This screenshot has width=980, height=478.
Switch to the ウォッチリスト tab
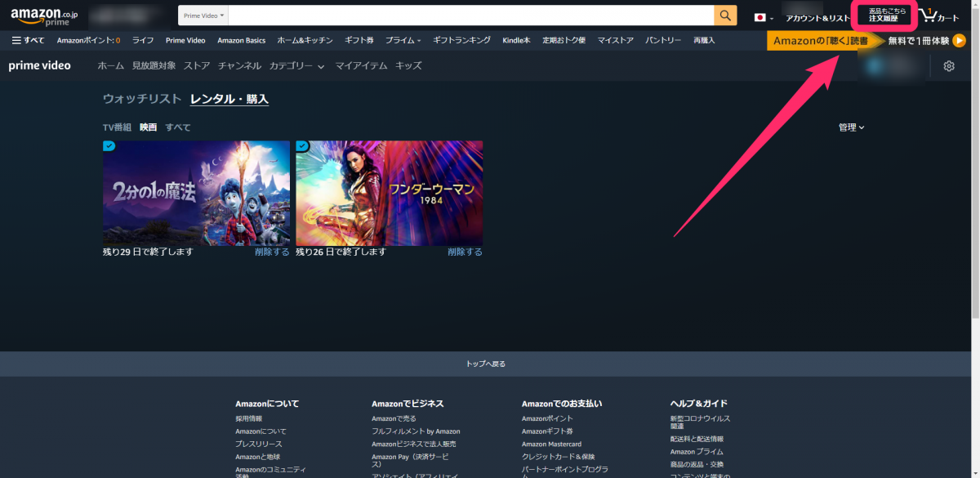point(142,99)
